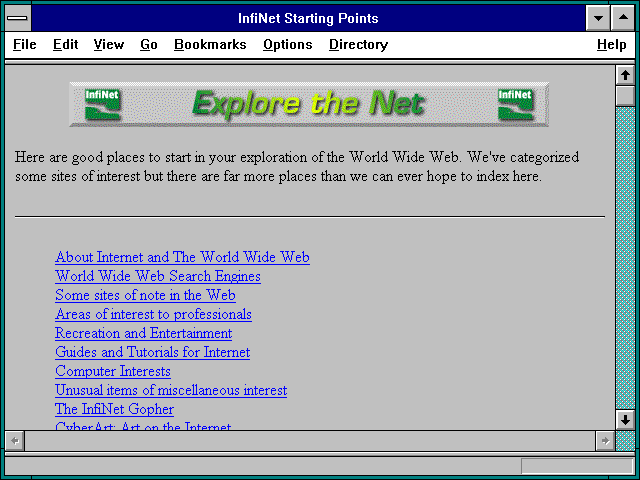The height and width of the screenshot is (480, 640).
Task: Visit The InfiNet Gopher link
Action: pyautogui.click(x=115, y=409)
